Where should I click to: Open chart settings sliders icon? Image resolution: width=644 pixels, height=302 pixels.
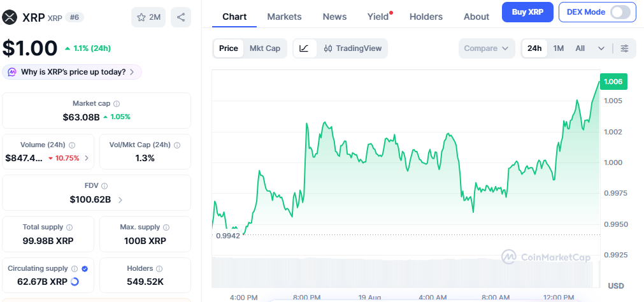pos(624,48)
